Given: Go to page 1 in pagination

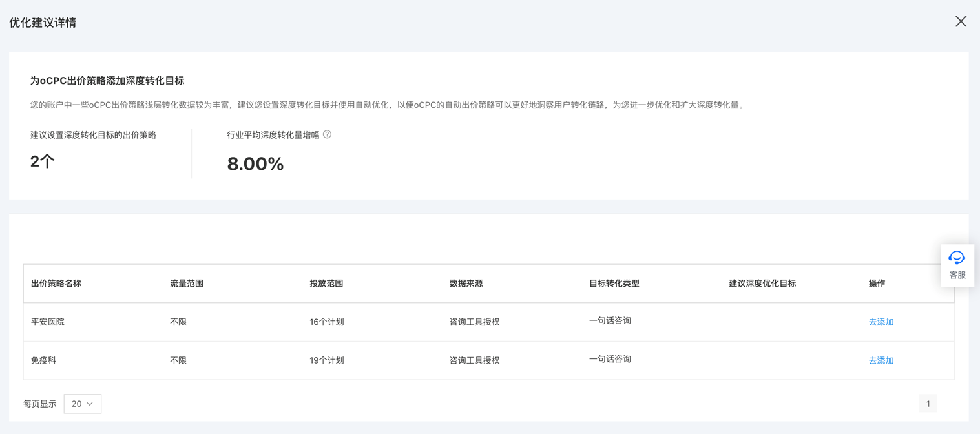Looking at the screenshot, I should [928, 404].
